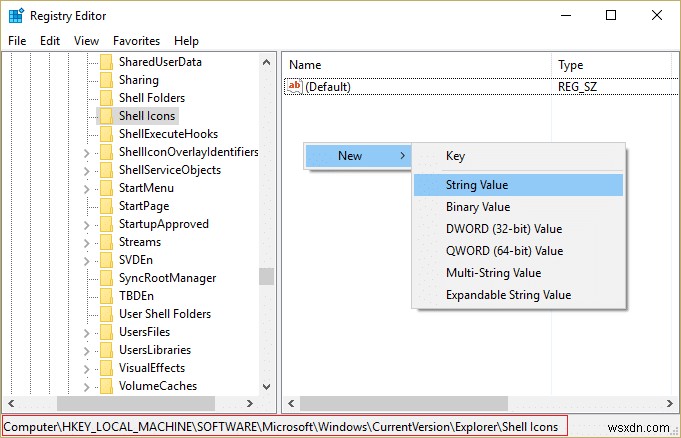This screenshot has width=681, height=438.
Task: Expand the SVDEn key
Action: click(x=86, y=261)
